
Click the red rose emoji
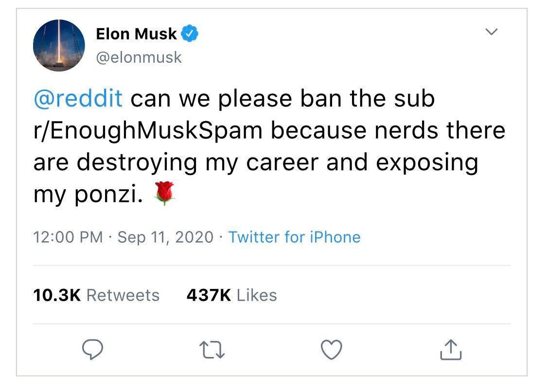(164, 194)
